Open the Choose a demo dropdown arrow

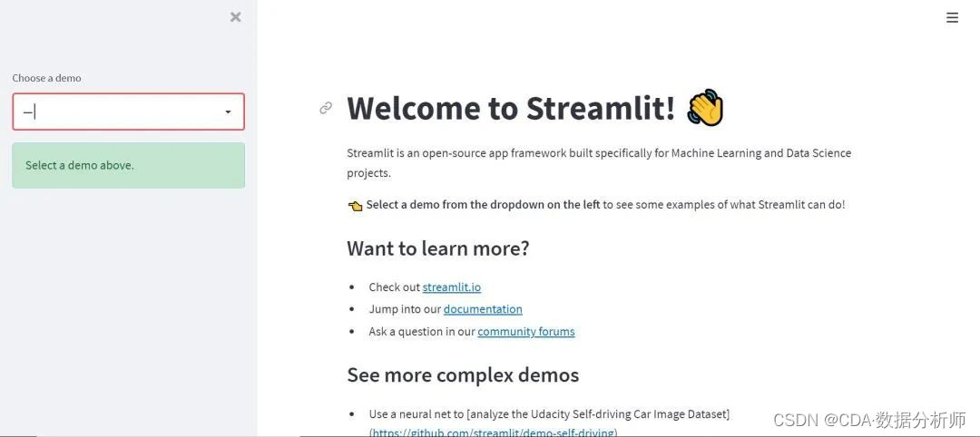[228, 112]
